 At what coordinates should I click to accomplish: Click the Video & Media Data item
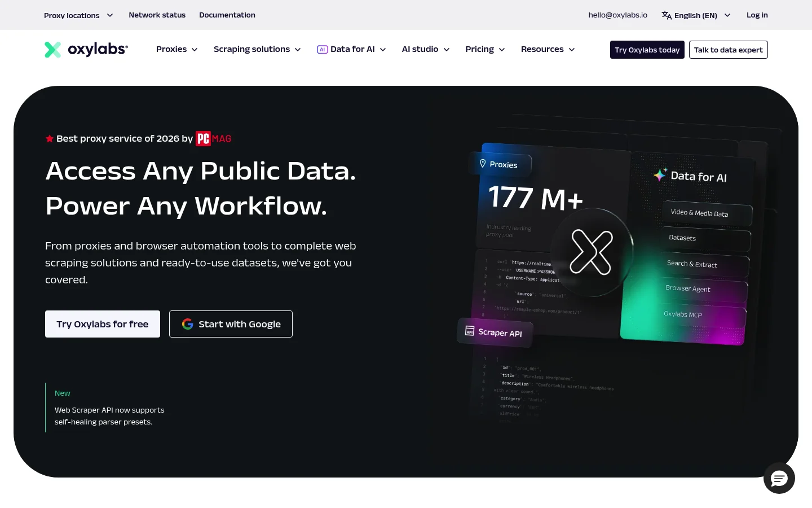(707, 214)
